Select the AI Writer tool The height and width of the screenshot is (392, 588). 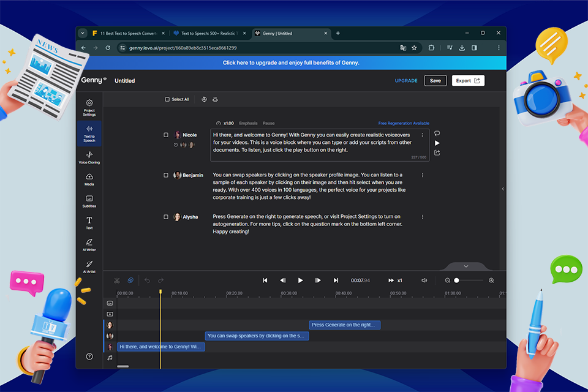[89, 245]
